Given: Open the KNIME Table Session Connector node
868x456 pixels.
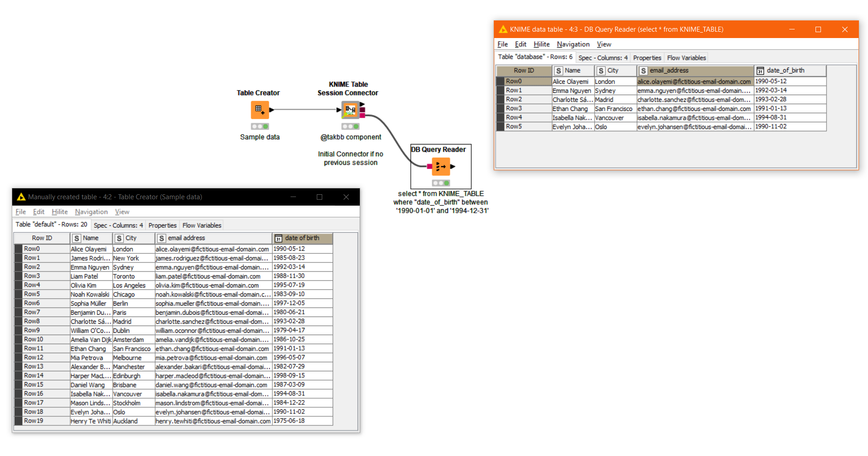Looking at the screenshot, I should pyautogui.click(x=350, y=109).
